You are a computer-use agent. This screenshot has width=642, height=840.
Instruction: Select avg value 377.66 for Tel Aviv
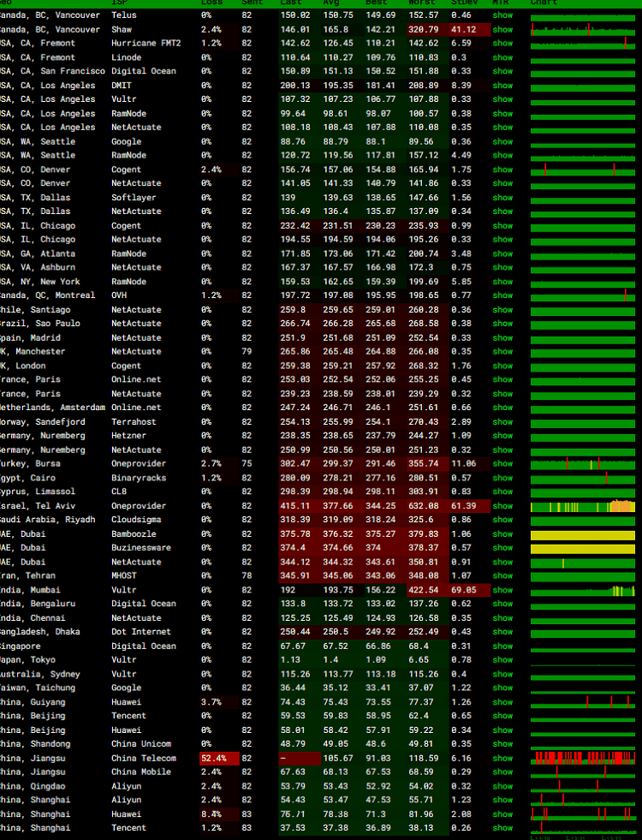(x=338, y=506)
